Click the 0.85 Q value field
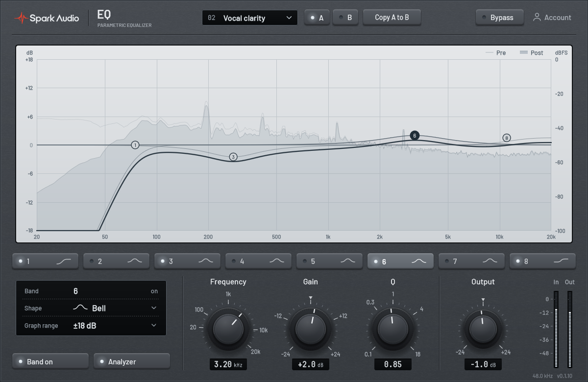588x382 pixels. (393, 365)
